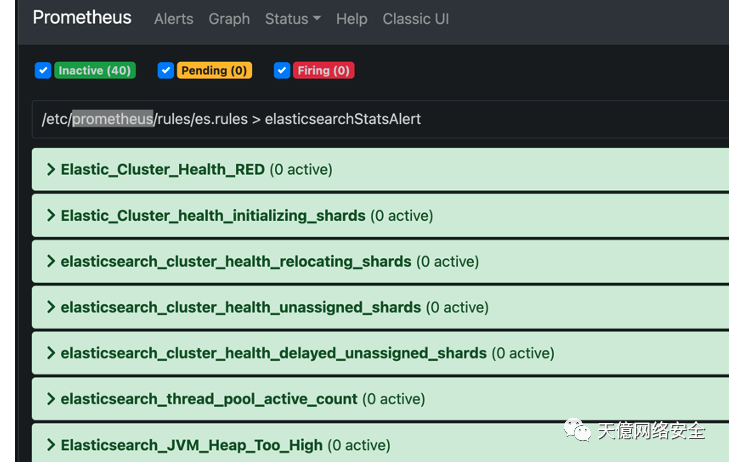Click elasticsearch_cluster_health_unassigned_shards rule name

tap(241, 307)
